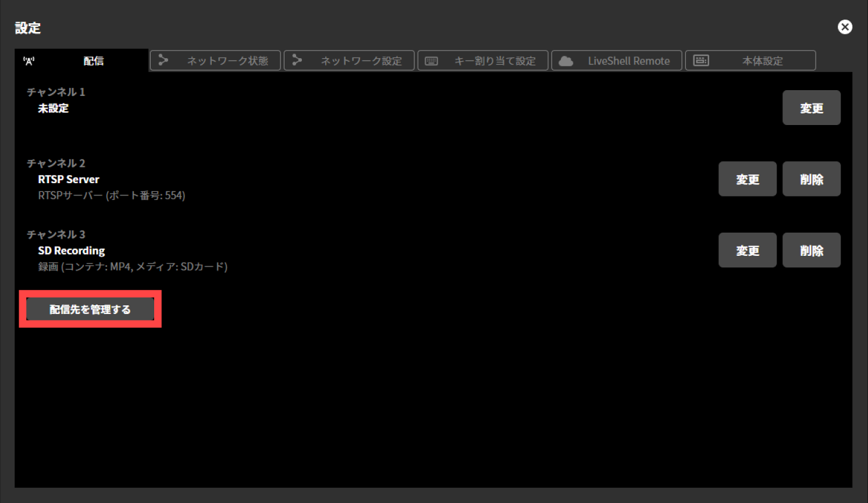Click 変更 for the RTSP Server channel
The width and height of the screenshot is (868, 503).
[747, 179]
